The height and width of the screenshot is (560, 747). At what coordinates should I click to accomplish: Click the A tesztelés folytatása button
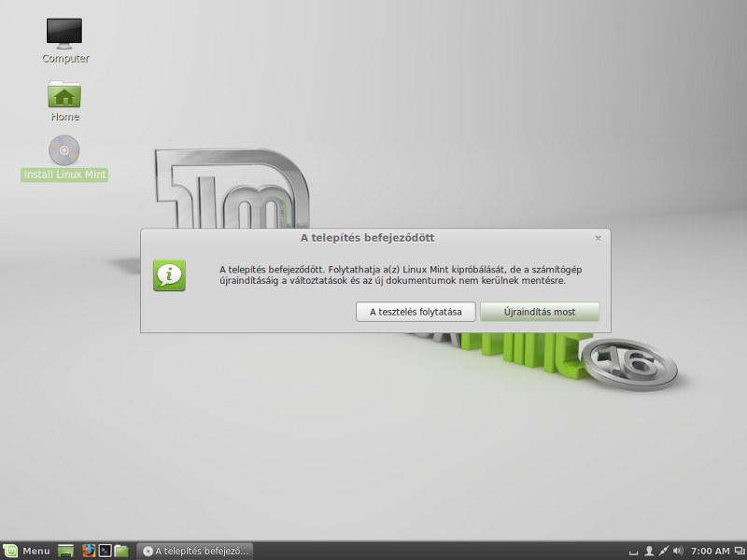pos(416,312)
